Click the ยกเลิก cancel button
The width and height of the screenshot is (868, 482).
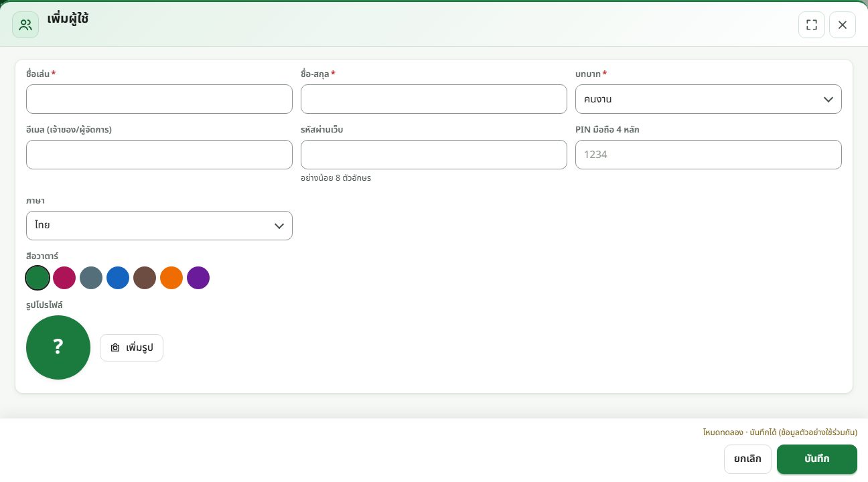point(747,459)
